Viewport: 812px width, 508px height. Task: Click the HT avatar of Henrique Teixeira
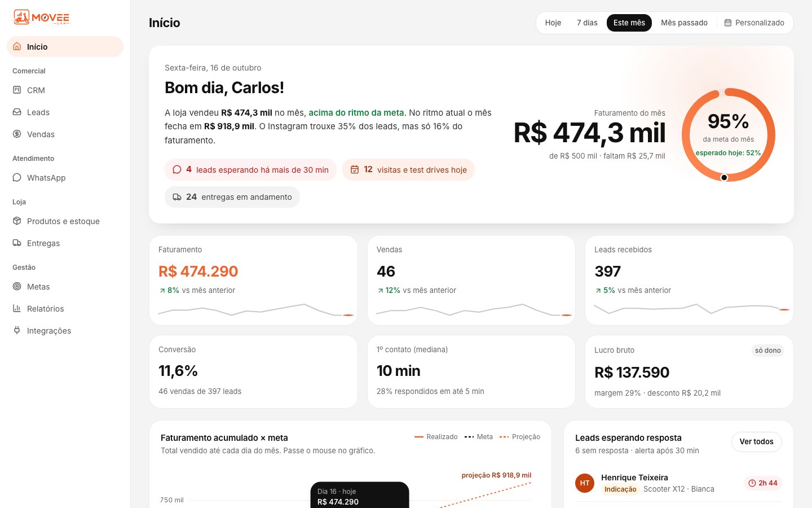[x=585, y=483]
